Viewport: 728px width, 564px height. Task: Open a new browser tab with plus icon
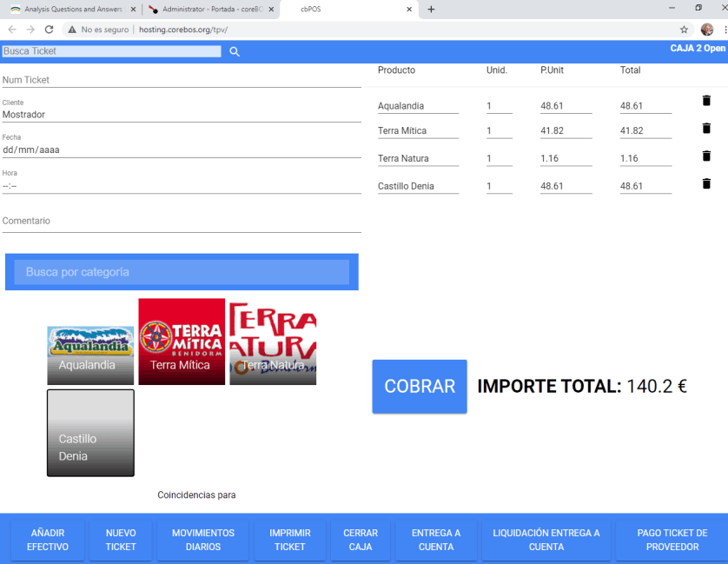pyautogui.click(x=431, y=10)
